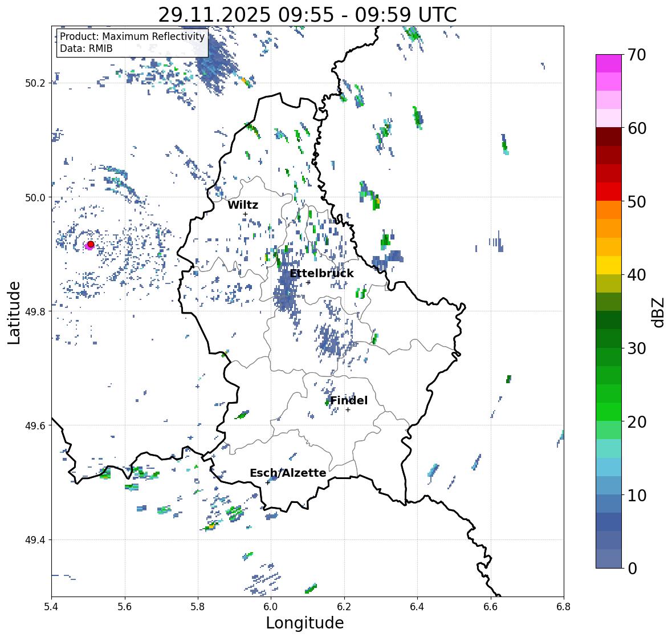
Task: Click the 40 dBZ colorbar tick label
Action: click(637, 275)
